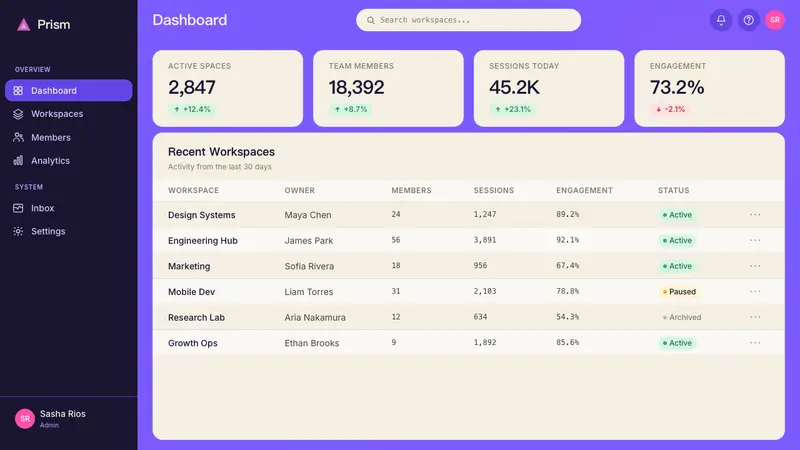Sort by the Sessions column header
Image resolution: width=800 pixels, height=450 pixels.
tap(493, 190)
